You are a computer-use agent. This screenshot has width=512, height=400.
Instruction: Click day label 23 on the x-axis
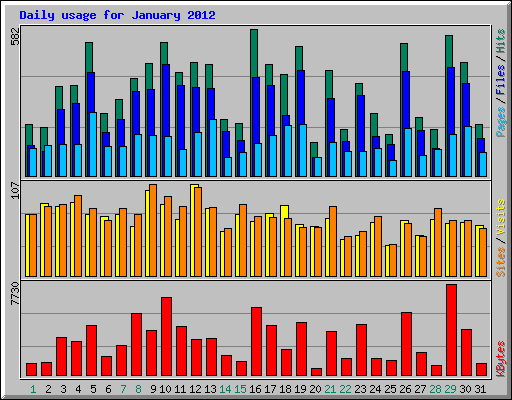[x=360, y=389]
